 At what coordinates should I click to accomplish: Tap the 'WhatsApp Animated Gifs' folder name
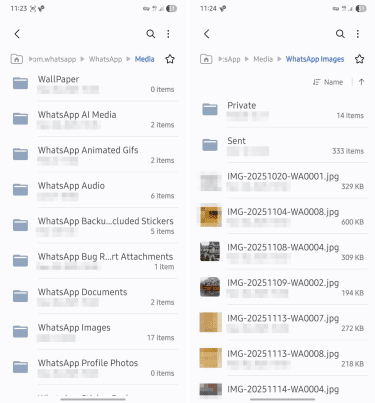pyautogui.click(x=88, y=150)
